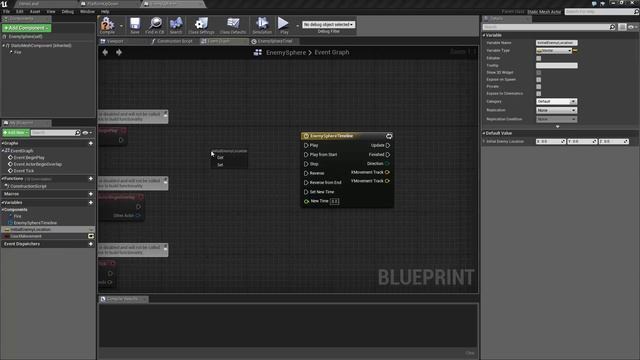This screenshot has height=360, width=640.
Task: Click the Set New Time pin
Action: [306, 192]
